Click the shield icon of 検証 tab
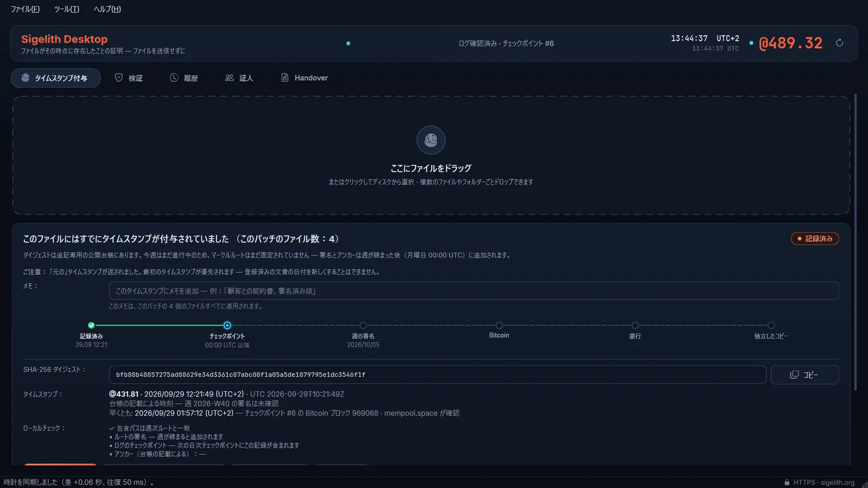This screenshot has width=868, height=488. 119,78
